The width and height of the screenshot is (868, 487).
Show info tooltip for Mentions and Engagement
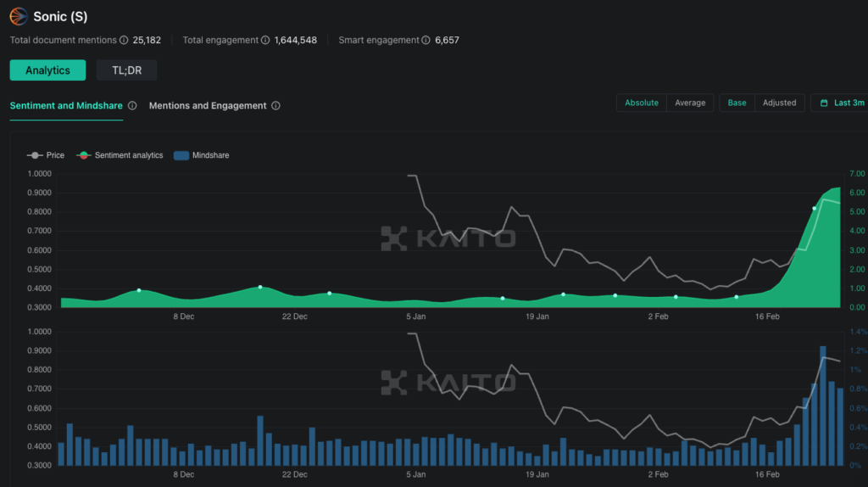(x=275, y=105)
